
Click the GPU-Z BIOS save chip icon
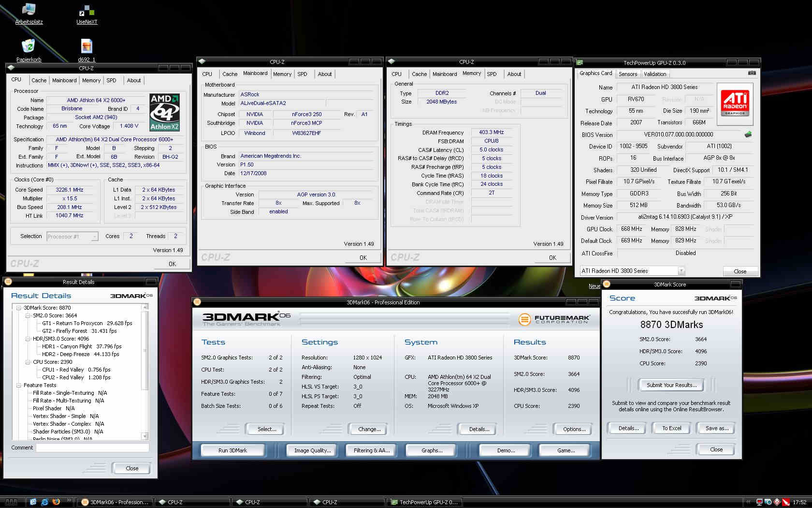coord(748,134)
